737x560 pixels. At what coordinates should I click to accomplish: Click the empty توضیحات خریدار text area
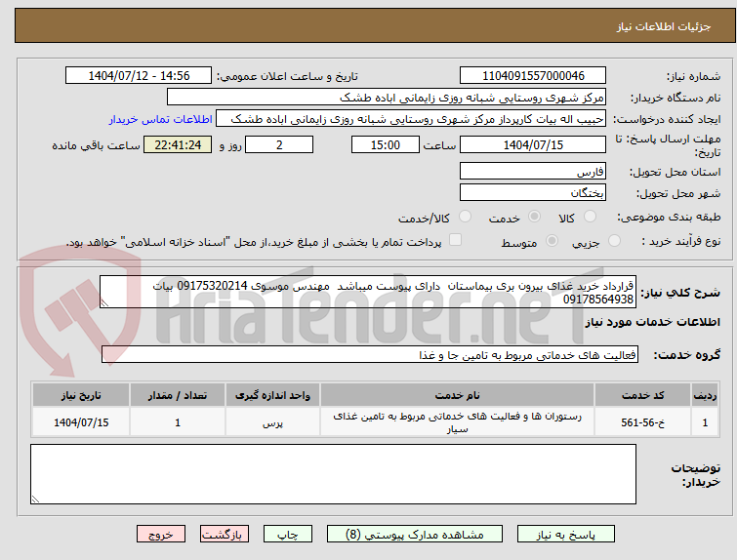coord(333,474)
